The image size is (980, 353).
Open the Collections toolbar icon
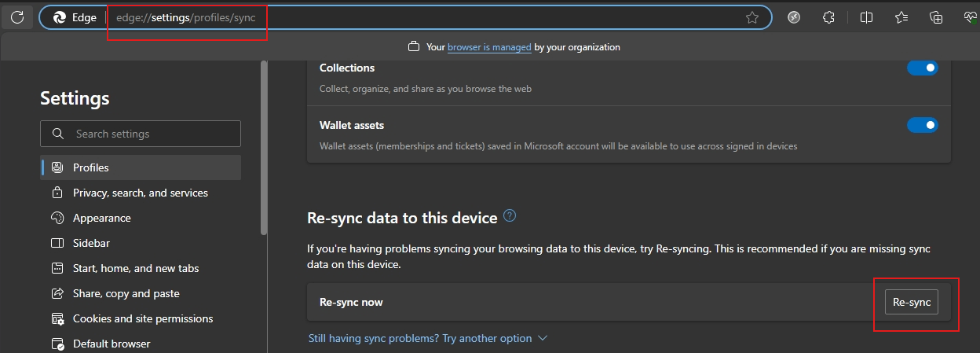(x=935, y=17)
